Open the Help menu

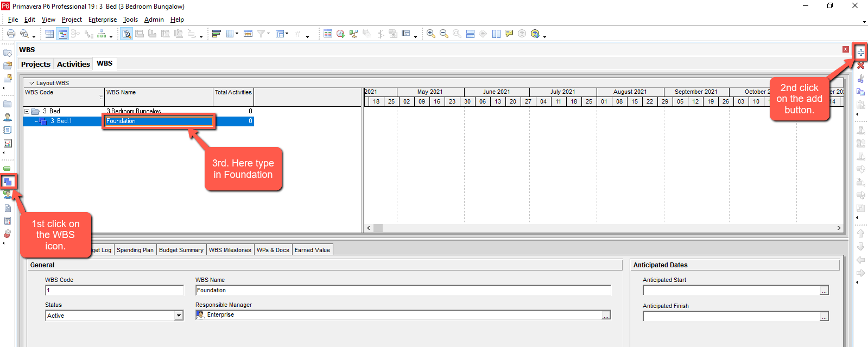[x=177, y=20]
